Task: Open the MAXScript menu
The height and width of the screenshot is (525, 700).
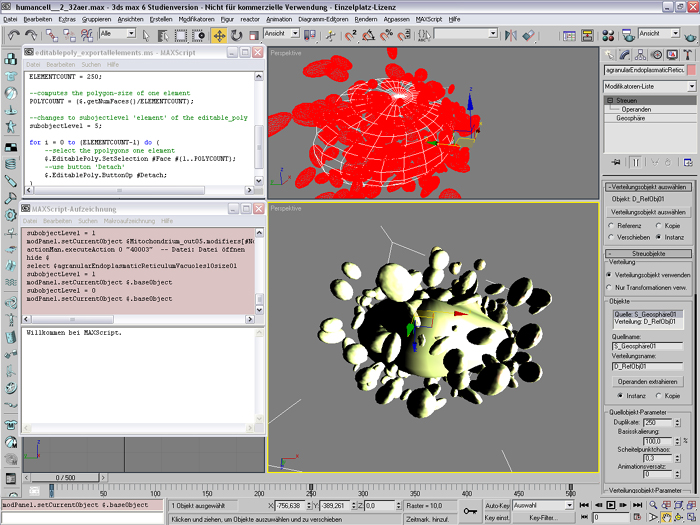Action: point(430,19)
